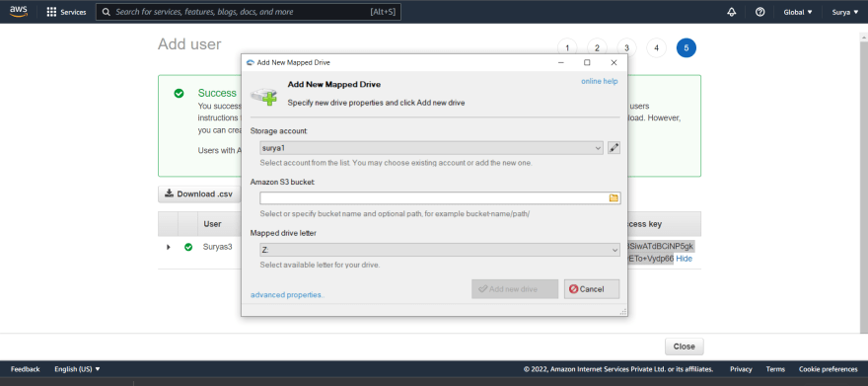Select step 5 of Add user
Image resolution: width=868 pixels, height=386 pixels.
coord(687,48)
